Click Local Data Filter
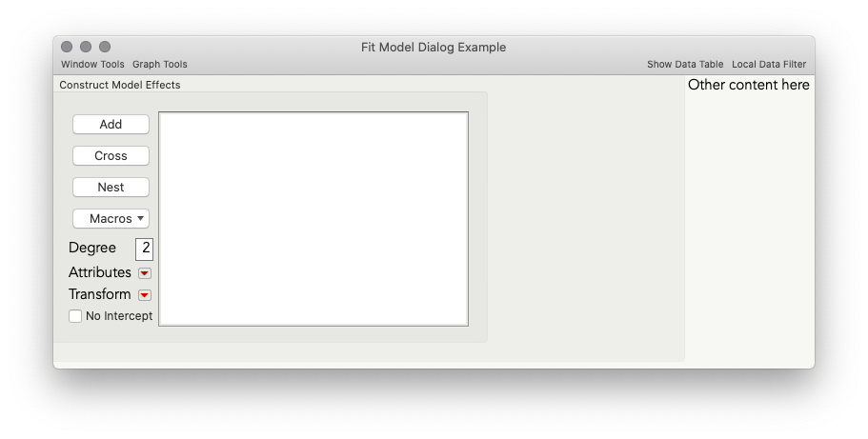This screenshot has height=439, width=868. (x=769, y=64)
